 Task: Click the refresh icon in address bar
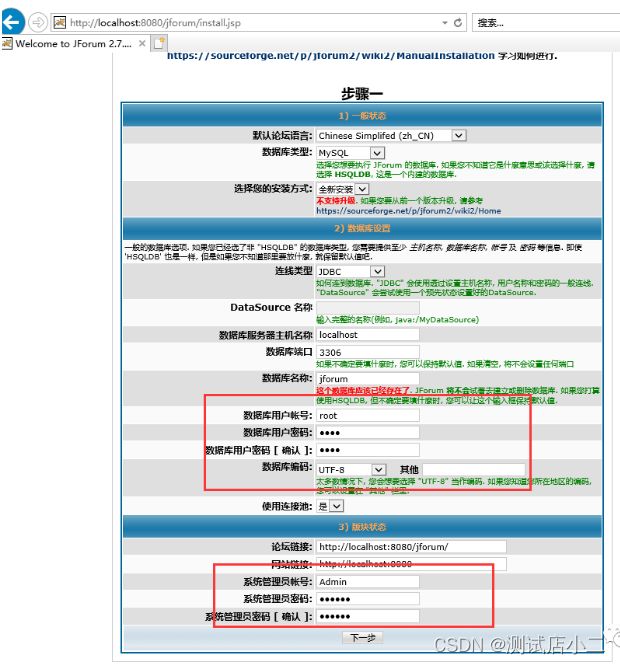click(x=458, y=23)
